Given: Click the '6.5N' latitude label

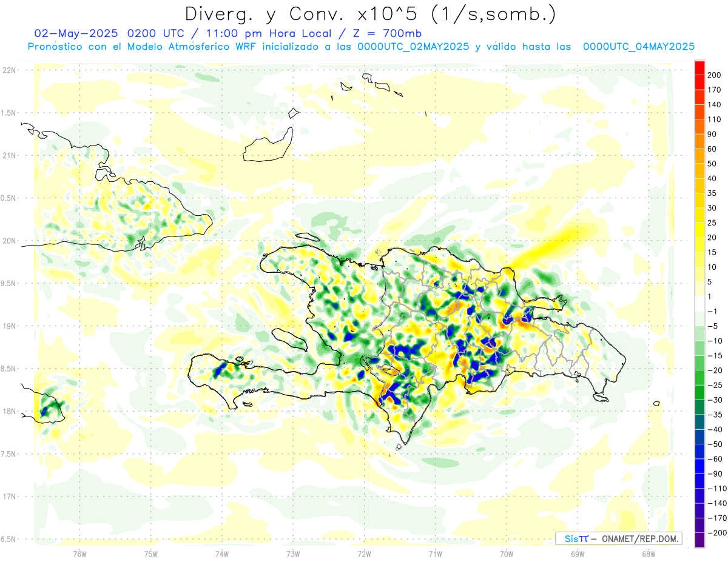Looking at the screenshot, I should (x=8, y=540).
